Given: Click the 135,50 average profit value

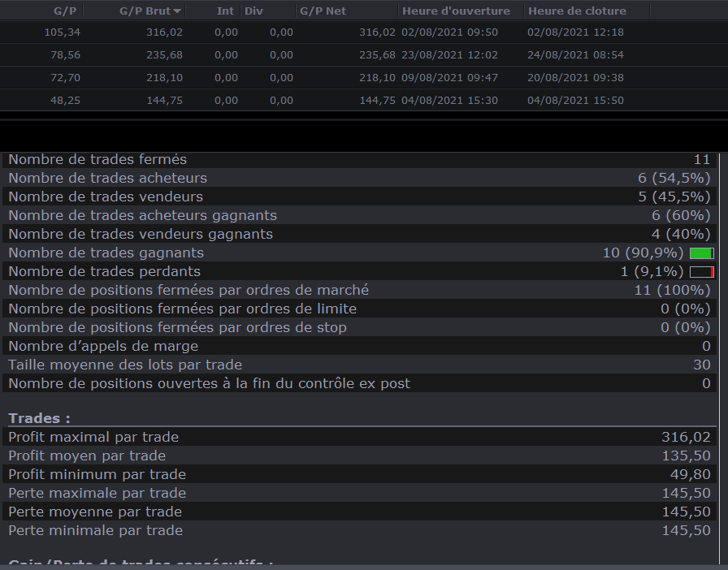Looking at the screenshot, I should coord(687,456).
